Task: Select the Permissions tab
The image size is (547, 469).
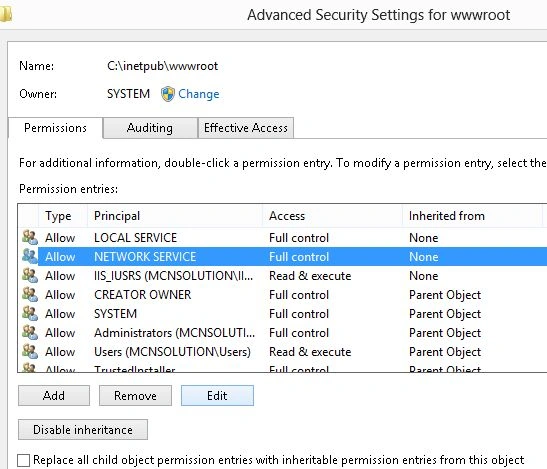Action: (x=55, y=128)
